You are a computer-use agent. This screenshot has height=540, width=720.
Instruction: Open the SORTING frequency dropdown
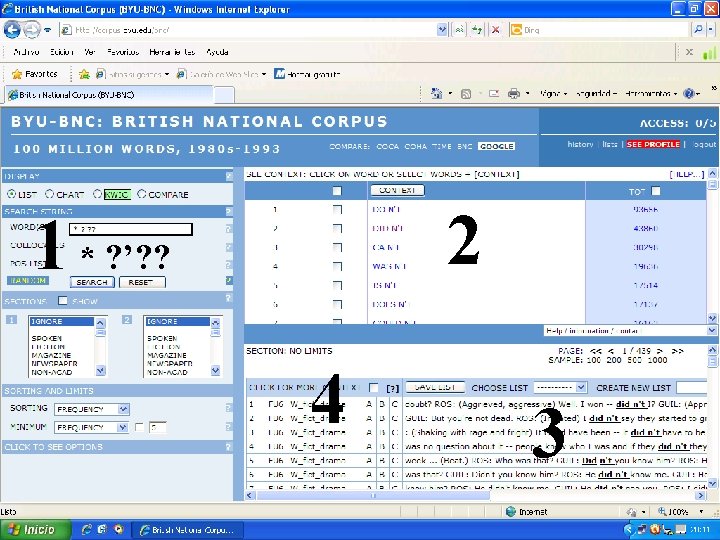[92, 409]
